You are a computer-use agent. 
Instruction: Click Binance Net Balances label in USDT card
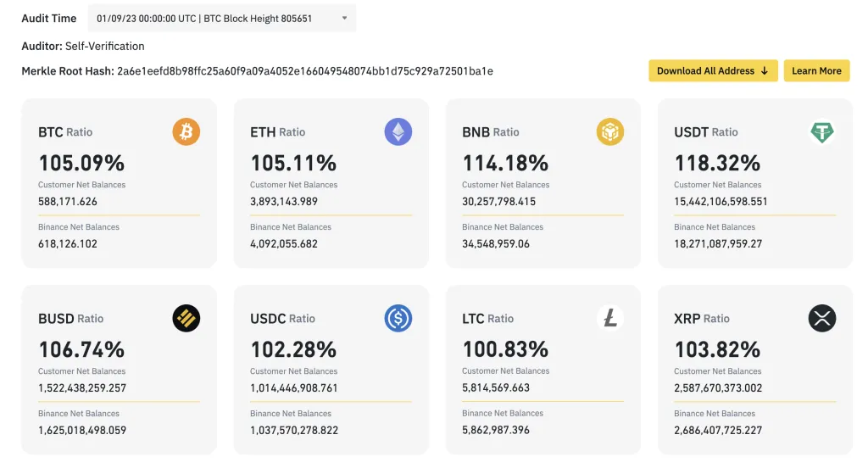click(715, 226)
